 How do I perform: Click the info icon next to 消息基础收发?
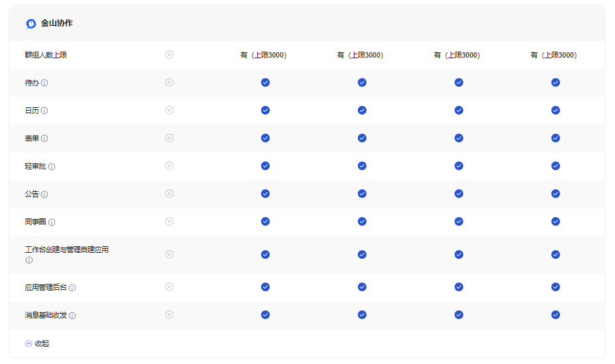click(72, 316)
